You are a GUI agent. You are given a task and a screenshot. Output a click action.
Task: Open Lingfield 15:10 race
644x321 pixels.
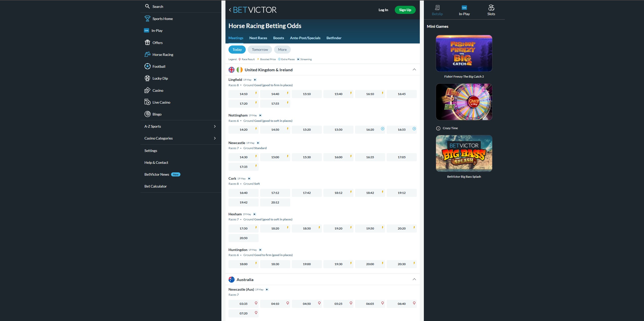click(x=307, y=94)
